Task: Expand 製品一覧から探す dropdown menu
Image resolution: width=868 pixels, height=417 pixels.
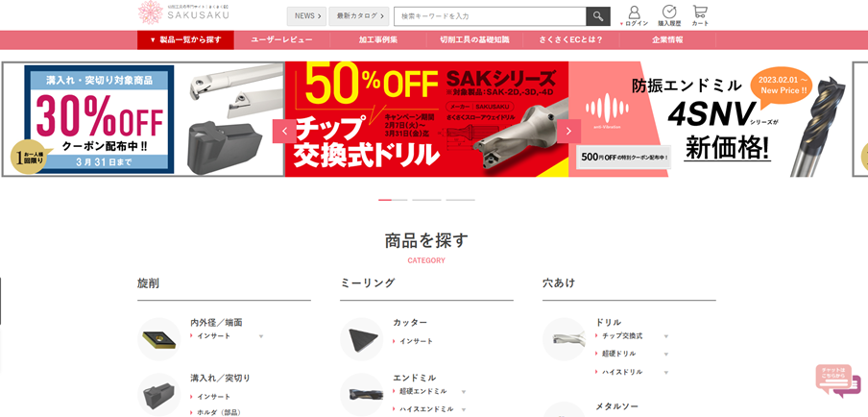Action: (185, 39)
